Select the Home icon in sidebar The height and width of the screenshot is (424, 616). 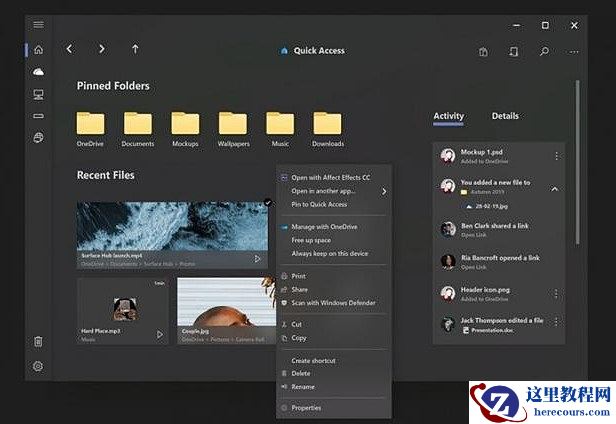coord(38,50)
